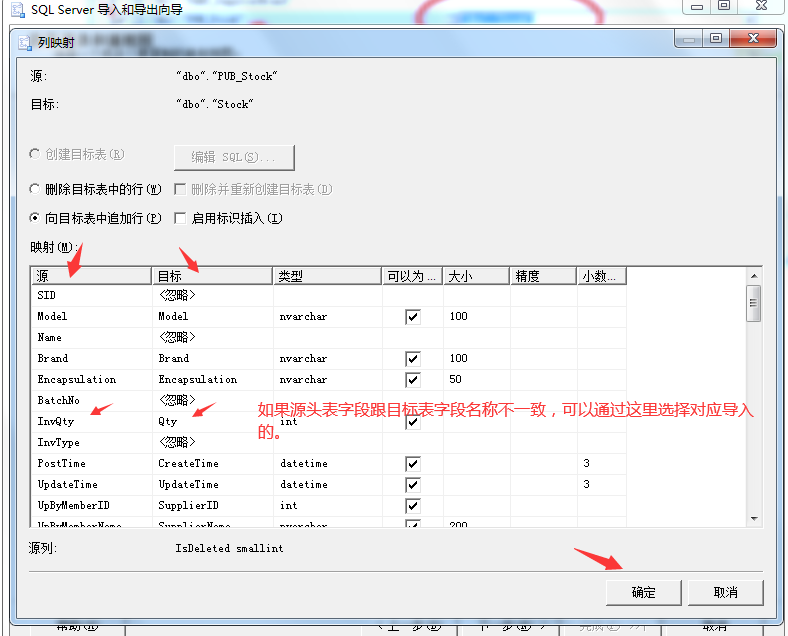Open destination dropdown for Name row

(212, 337)
